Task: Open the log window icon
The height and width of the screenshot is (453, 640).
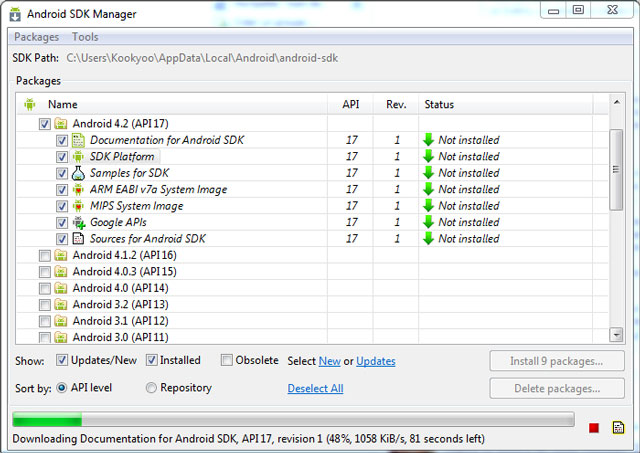Action: [618, 427]
